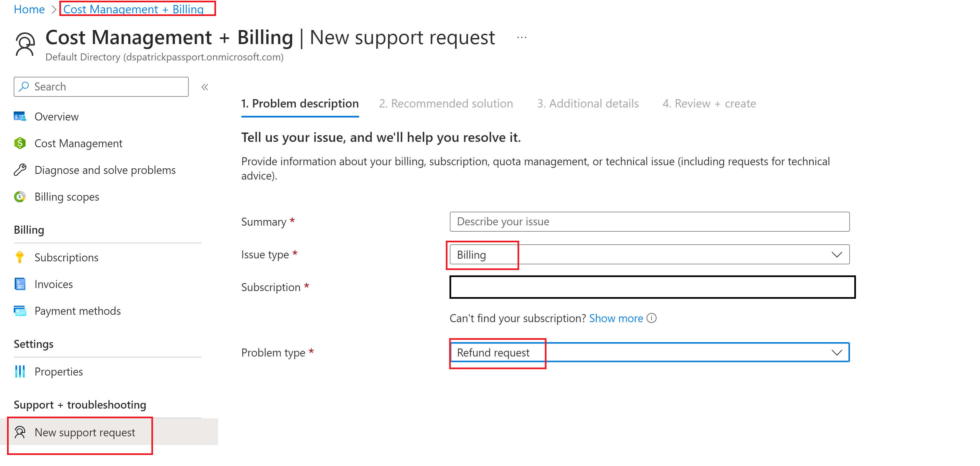Open Properties under Settings
980x466 pixels.
[59, 371]
